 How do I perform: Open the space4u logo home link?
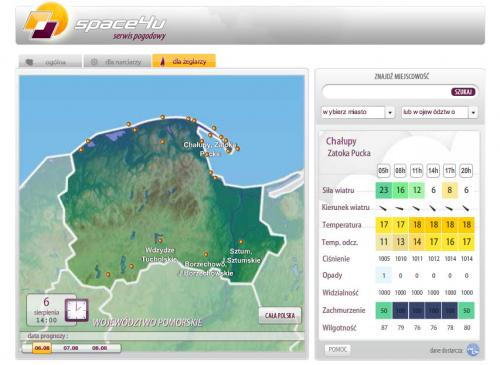[x=95, y=23]
